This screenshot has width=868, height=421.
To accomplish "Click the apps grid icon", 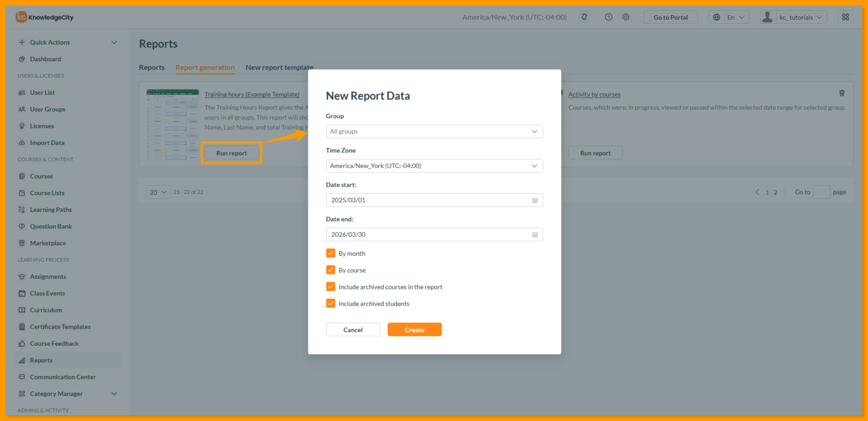I will point(845,17).
